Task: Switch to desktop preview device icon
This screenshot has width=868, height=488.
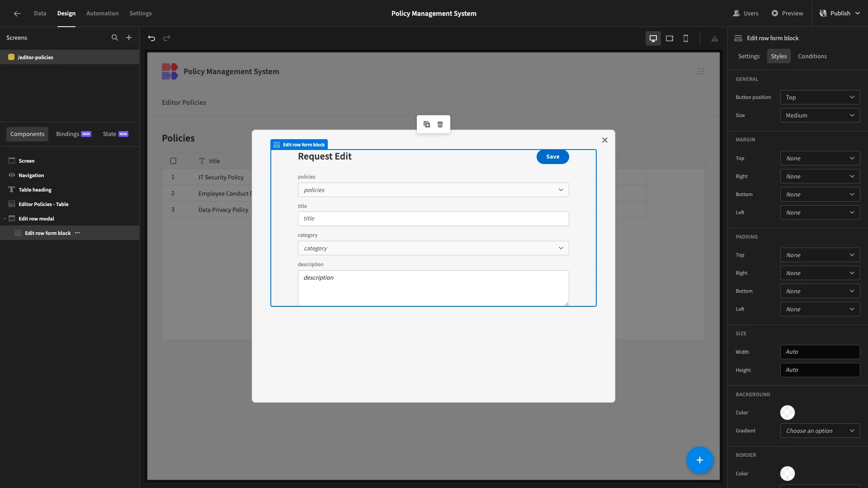Action: 653,38
